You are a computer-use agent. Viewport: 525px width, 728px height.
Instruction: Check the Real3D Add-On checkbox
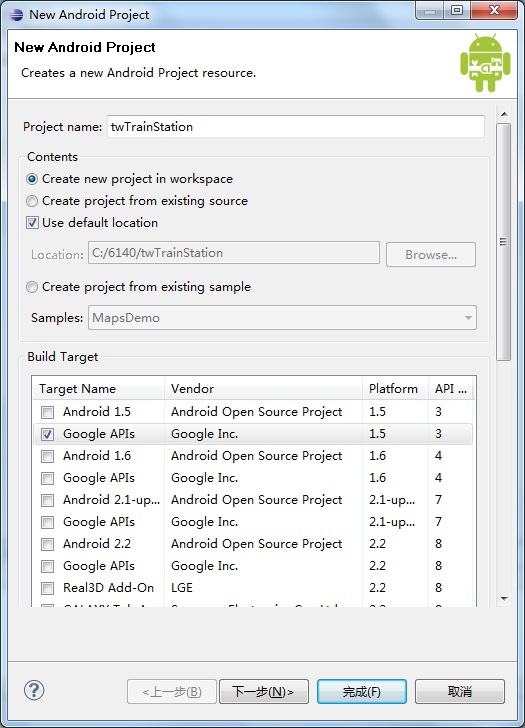tap(47, 588)
